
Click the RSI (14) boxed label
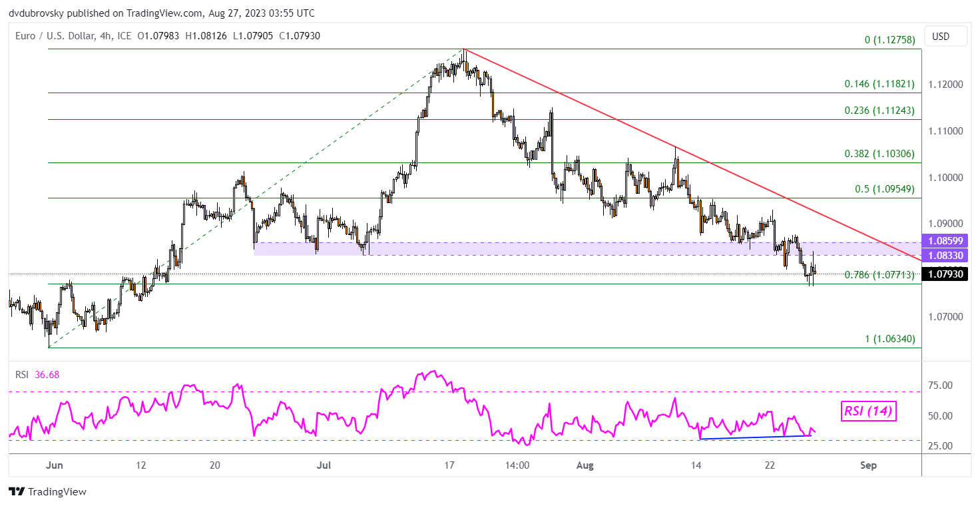[869, 412]
